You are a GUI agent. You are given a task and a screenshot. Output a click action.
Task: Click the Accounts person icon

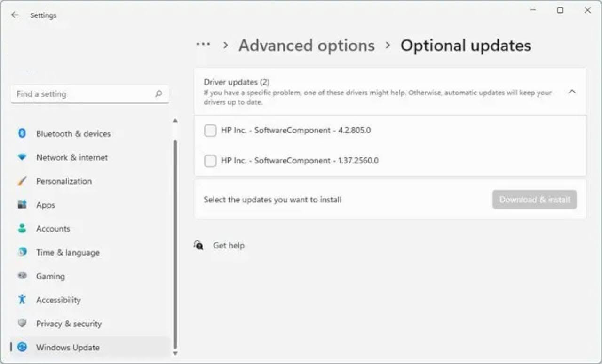(22, 228)
